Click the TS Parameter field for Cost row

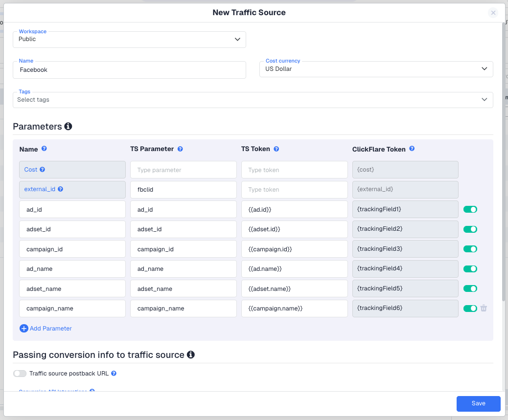point(183,170)
